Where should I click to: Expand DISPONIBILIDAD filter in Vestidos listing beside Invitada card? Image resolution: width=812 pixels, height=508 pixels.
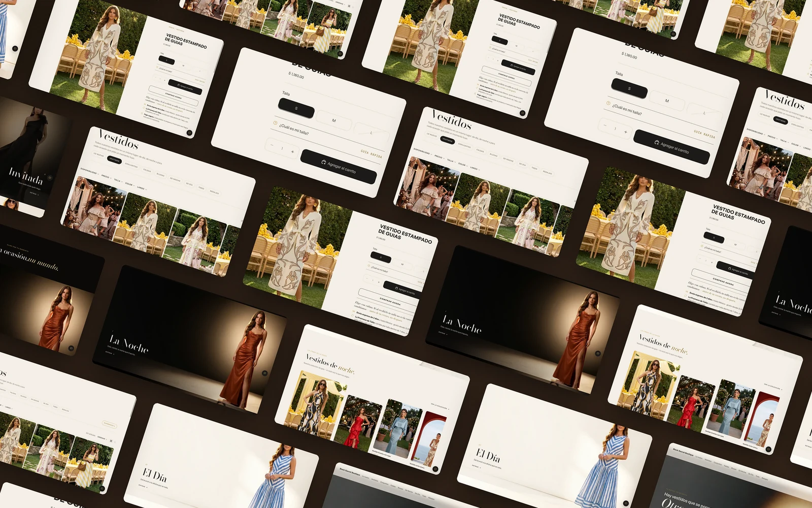pyautogui.click(x=89, y=172)
